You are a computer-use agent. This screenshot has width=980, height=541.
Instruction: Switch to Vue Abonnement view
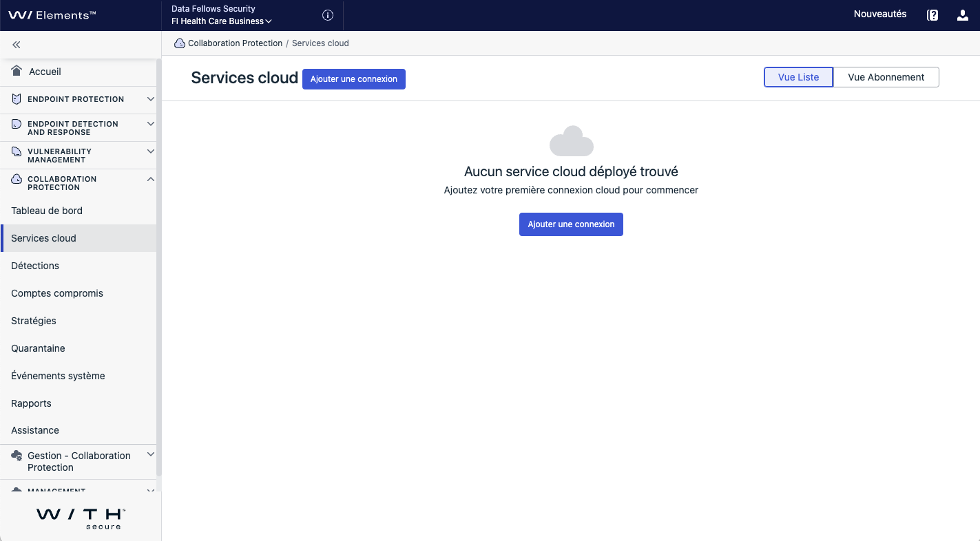[x=886, y=77]
